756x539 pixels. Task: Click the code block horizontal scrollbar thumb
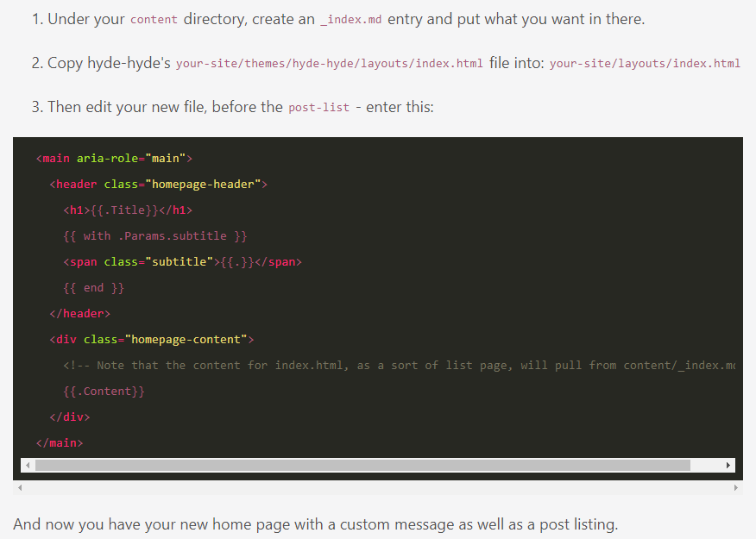[362, 466]
